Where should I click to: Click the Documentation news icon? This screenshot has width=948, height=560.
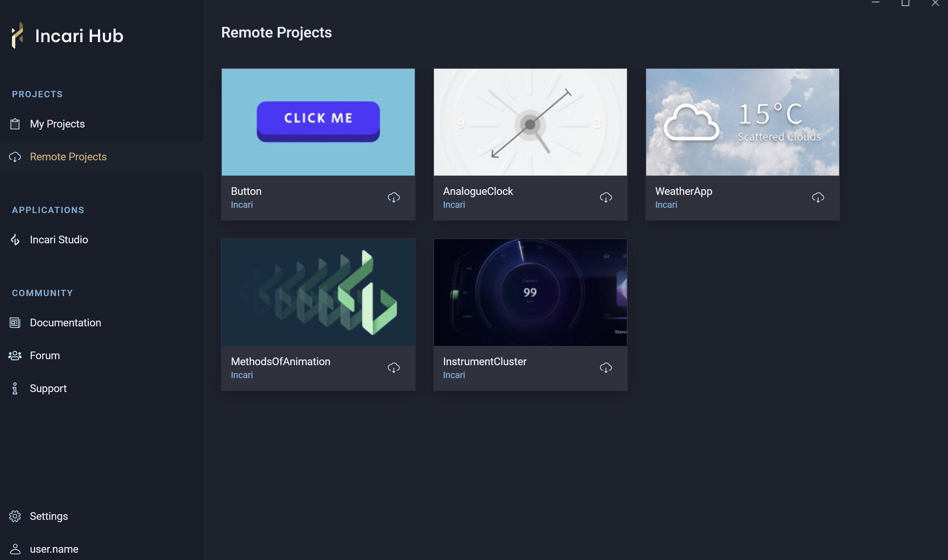pyautogui.click(x=15, y=323)
